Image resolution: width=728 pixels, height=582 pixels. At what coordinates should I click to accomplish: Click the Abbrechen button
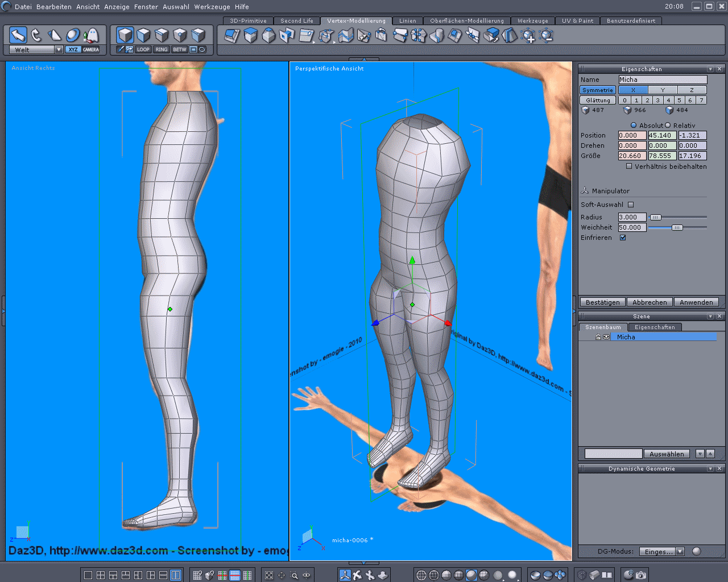point(650,302)
